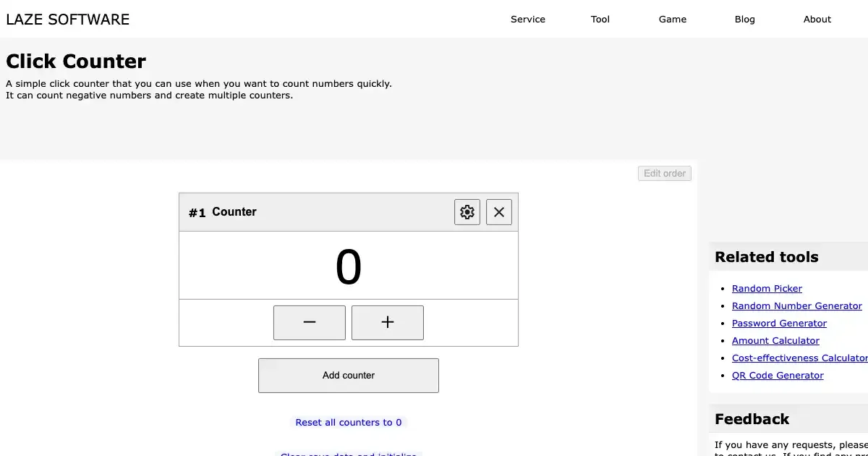Viewport: 868px width, 456px height.
Task: Open the Tool menu item
Action: tap(600, 20)
